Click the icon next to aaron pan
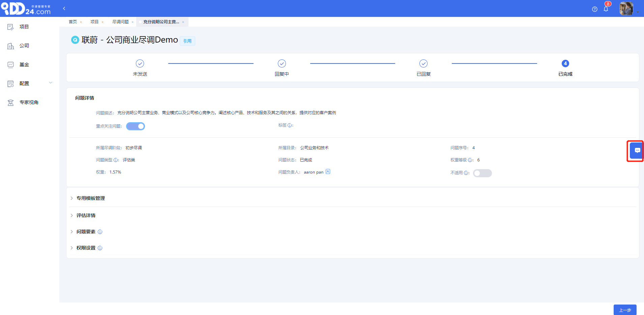 pyautogui.click(x=328, y=172)
